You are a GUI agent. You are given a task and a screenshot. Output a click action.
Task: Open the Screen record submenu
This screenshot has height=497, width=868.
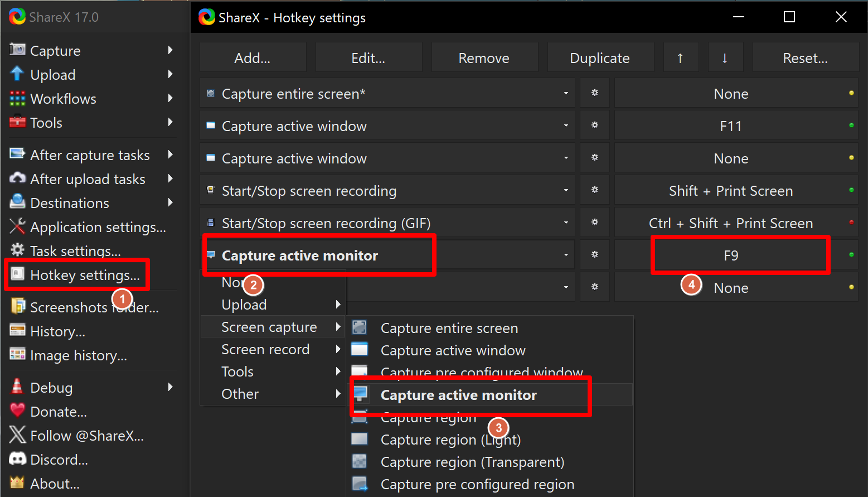tap(273, 349)
